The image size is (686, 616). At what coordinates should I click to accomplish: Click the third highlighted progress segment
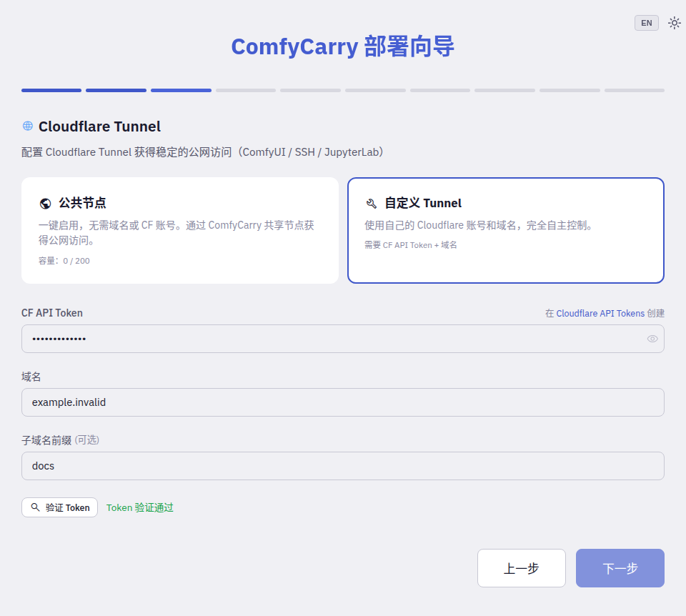[x=181, y=90]
